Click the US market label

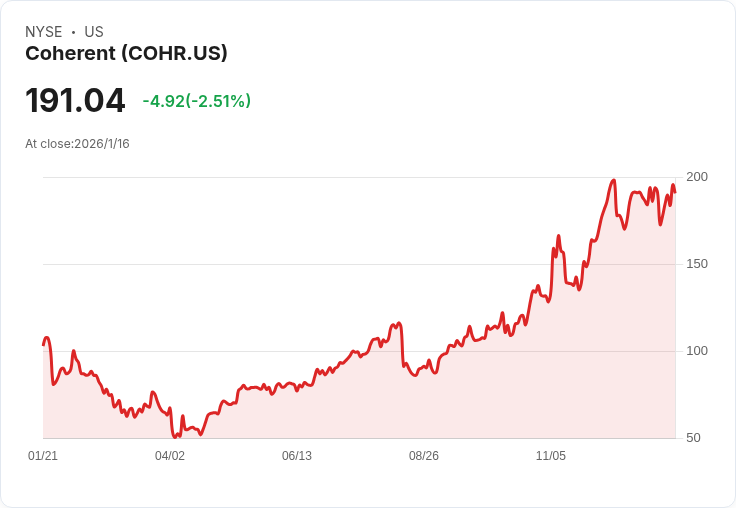(94, 32)
